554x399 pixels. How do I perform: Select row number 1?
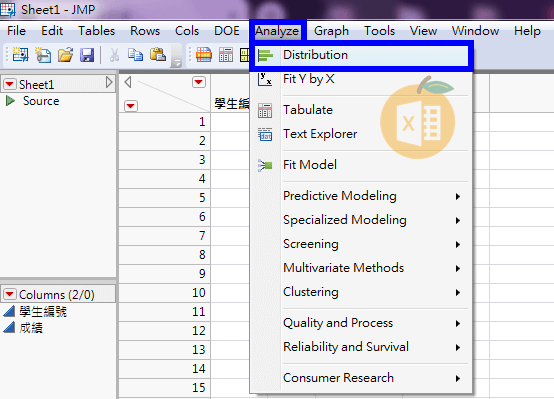pyautogui.click(x=165, y=122)
